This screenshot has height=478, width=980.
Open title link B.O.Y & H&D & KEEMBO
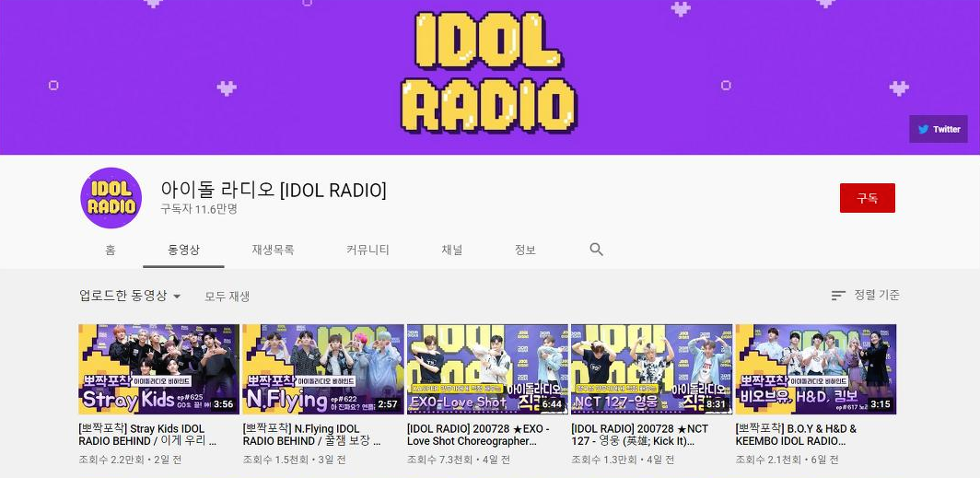(x=796, y=435)
